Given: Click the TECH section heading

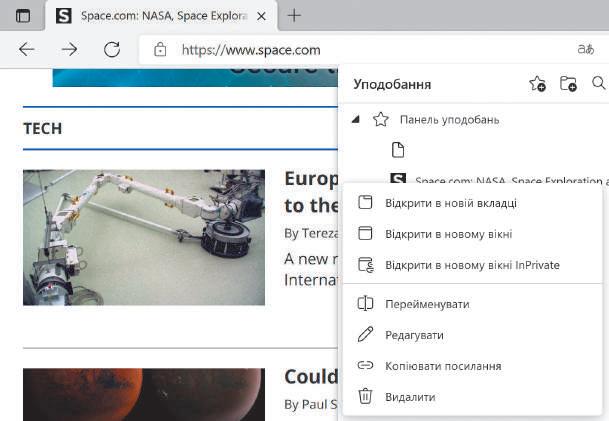Looking at the screenshot, I should pos(43,129).
